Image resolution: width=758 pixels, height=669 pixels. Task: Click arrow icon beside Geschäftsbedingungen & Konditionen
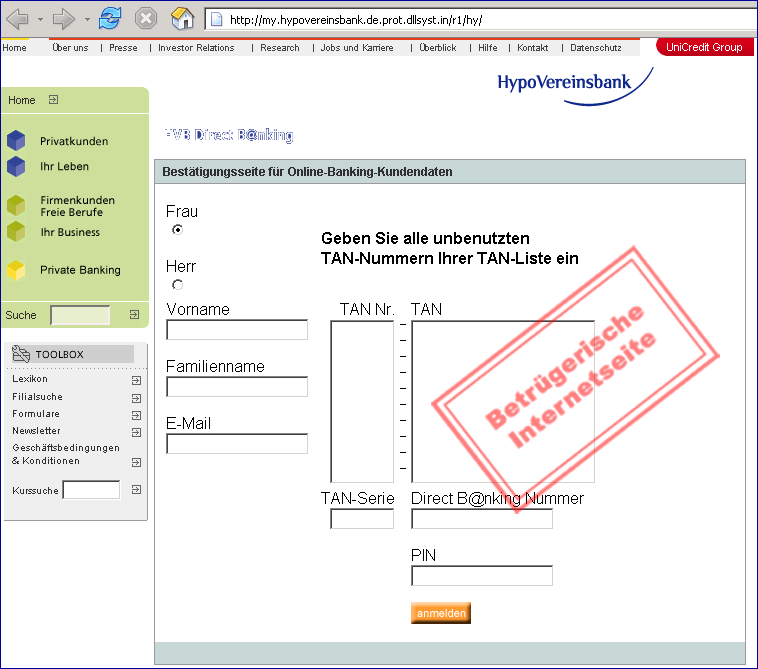[136, 463]
